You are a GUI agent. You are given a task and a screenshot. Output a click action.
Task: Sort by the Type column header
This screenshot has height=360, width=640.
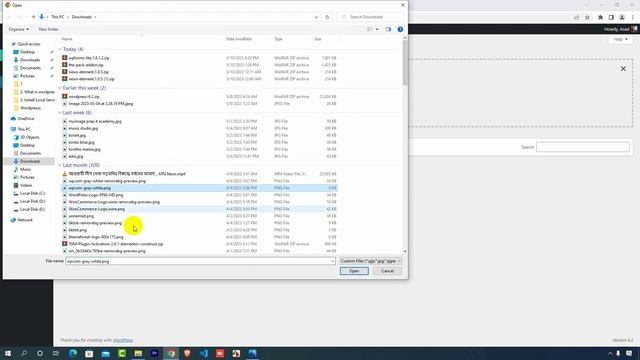click(278, 39)
